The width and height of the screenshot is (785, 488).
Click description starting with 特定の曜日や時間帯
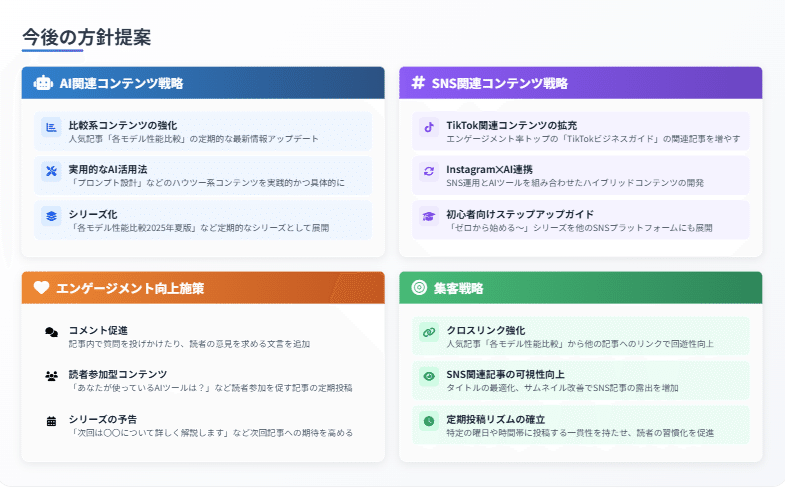point(580,433)
